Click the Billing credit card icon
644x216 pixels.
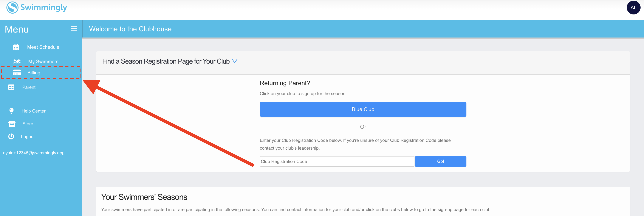17,73
